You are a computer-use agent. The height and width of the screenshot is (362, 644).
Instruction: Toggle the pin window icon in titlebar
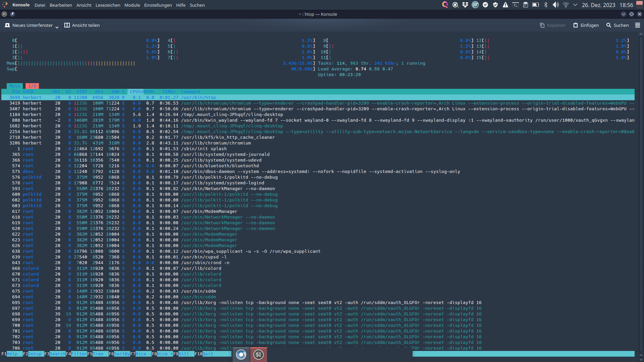pos(12,14)
